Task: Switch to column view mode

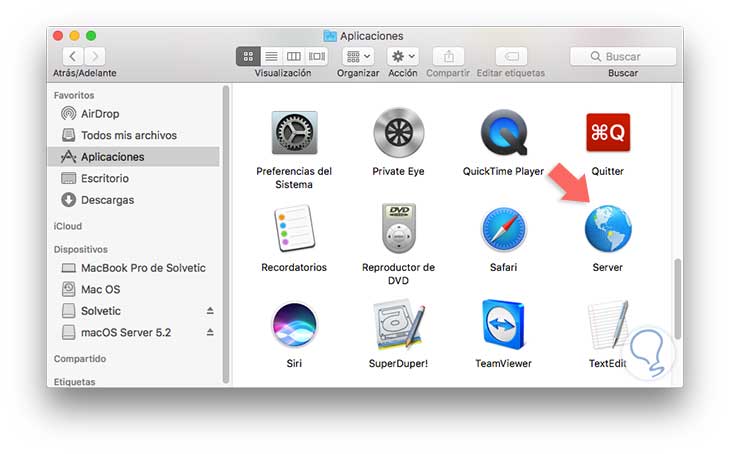Action: [294, 56]
